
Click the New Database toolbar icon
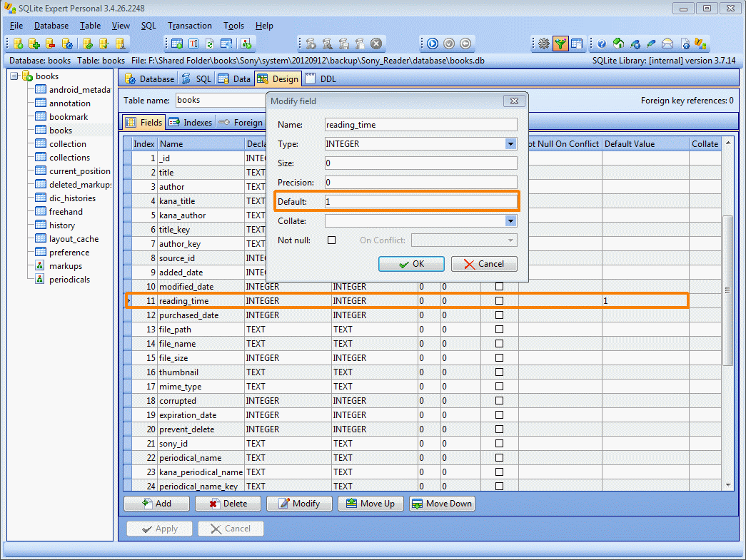(19, 44)
